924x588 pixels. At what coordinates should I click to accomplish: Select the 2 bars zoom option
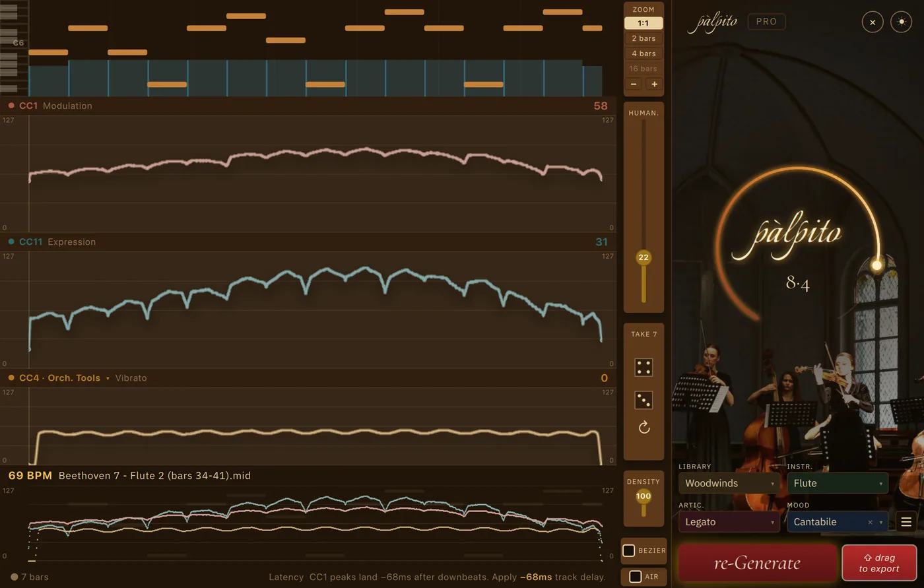coord(643,38)
